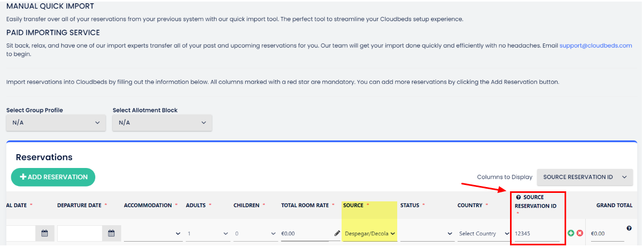Click the Total Room Rate input field
644x248 pixels.
coord(306,234)
